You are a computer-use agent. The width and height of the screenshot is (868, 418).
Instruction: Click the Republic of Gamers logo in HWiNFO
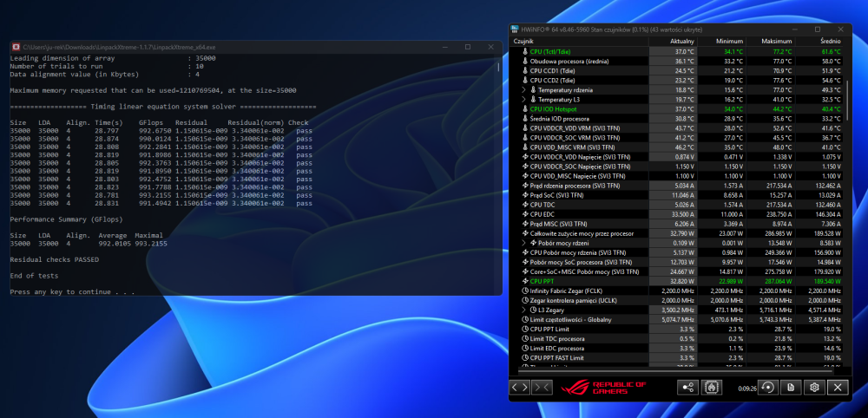coord(603,388)
